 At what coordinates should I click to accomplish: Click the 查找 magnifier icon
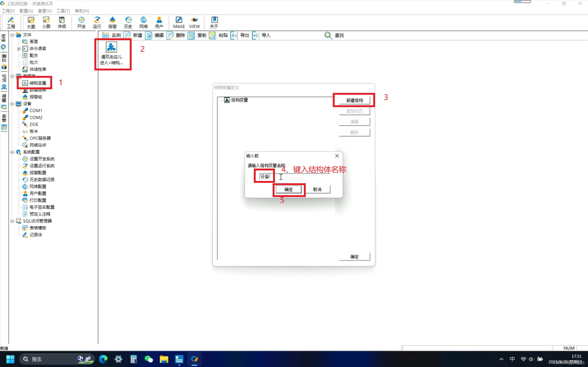[328, 35]
